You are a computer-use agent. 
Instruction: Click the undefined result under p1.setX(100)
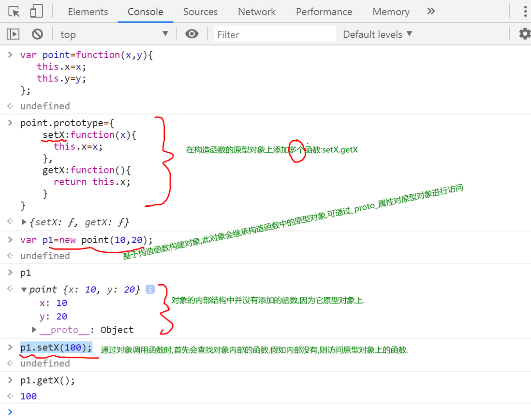(45, 363)
